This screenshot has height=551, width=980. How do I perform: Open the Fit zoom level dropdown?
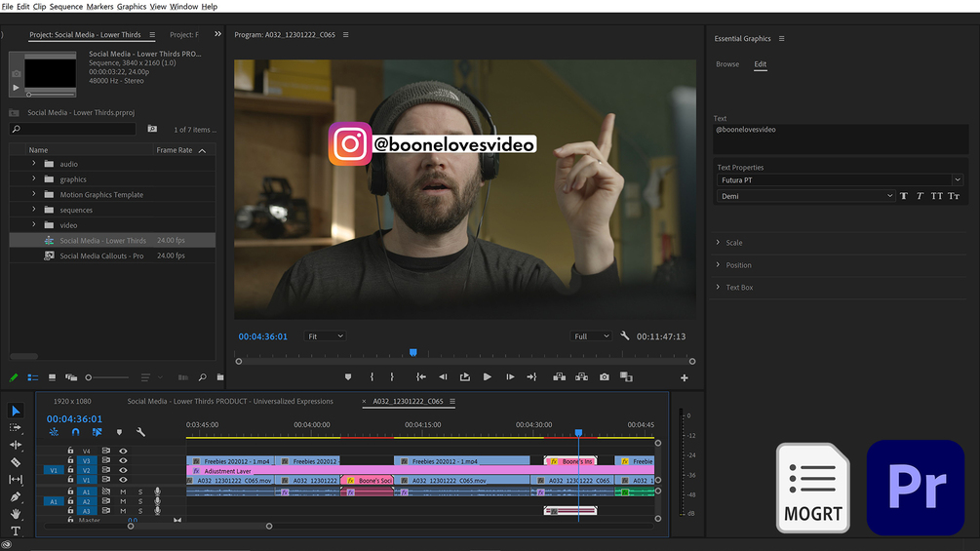[x=325, y=336]
